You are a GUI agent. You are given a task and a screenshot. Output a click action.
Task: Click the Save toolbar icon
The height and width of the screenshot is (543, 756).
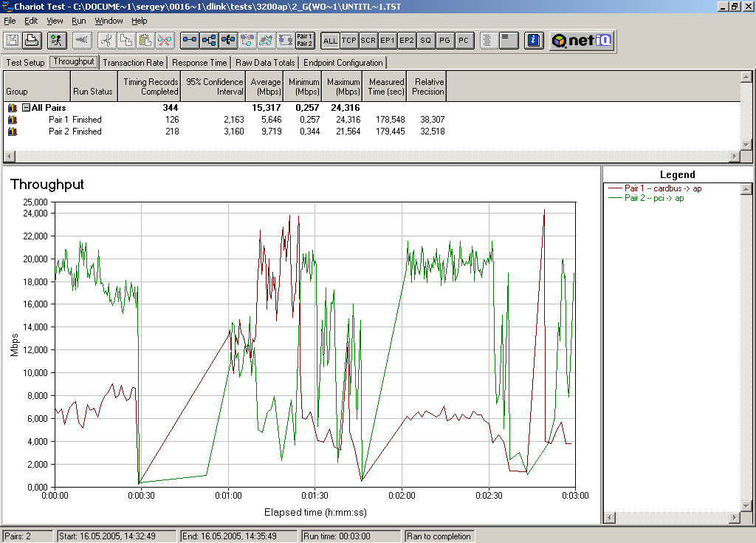pos(13,41)
